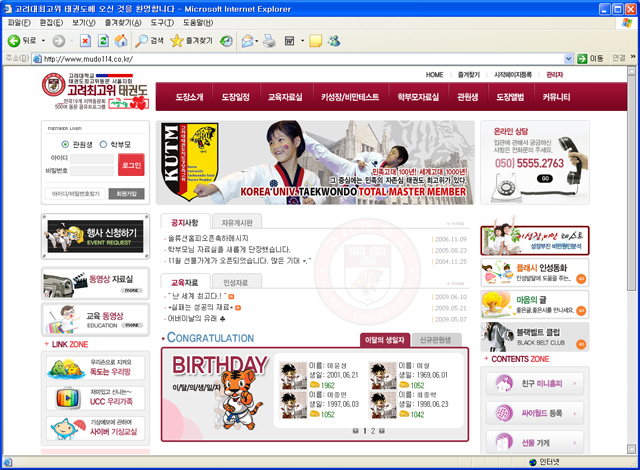The width and height of the screenshot is (640, 470).
Task: Open the 키성장/비만테스트 navigation item
Action: coord(350,97)
